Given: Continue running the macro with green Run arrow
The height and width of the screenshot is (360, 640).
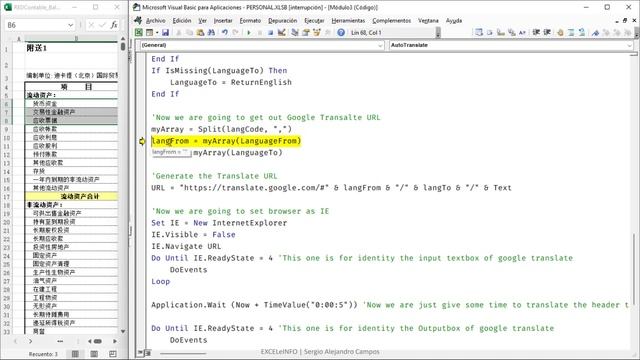Looking at the screenshot, I should (249, 32).
